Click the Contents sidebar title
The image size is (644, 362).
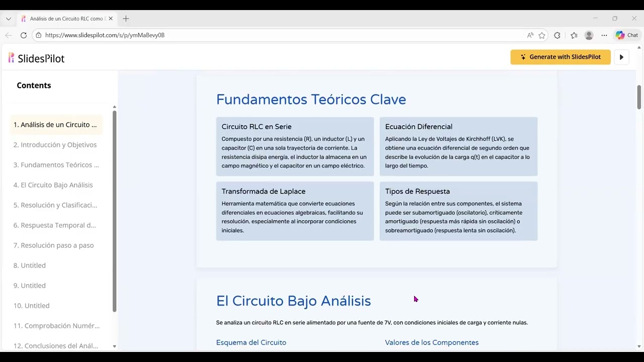(x=34, y=85)
